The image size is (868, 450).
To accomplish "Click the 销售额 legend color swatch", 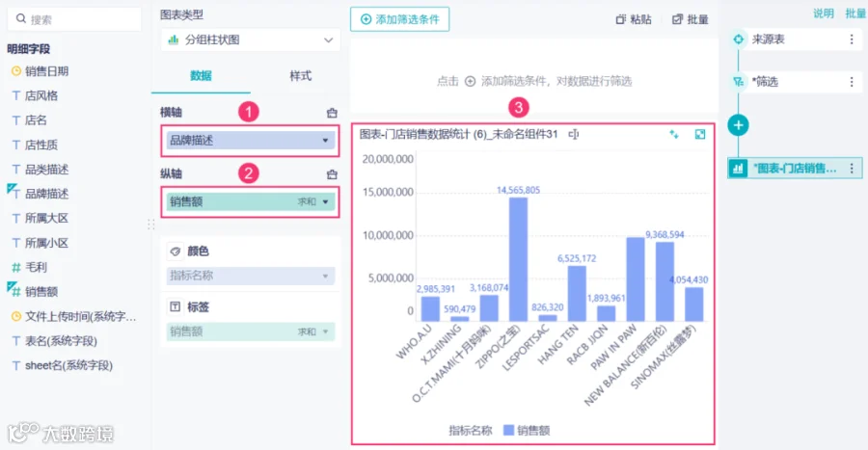I will [x=508, y=430].
